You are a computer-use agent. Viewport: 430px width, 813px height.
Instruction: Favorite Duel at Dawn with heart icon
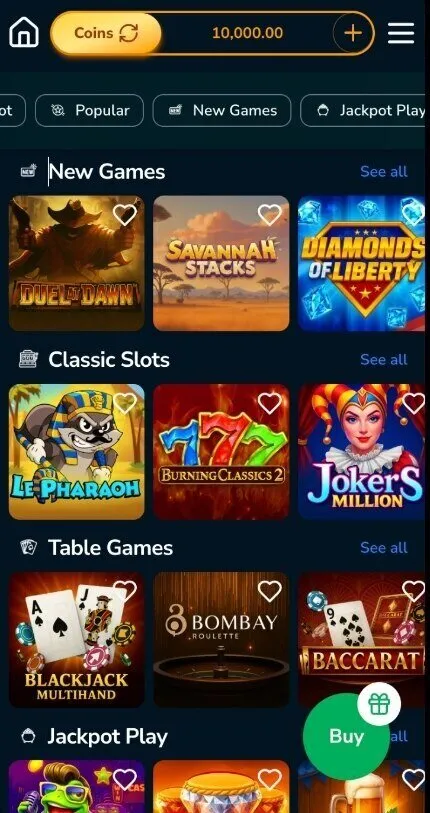pos(124,215)
